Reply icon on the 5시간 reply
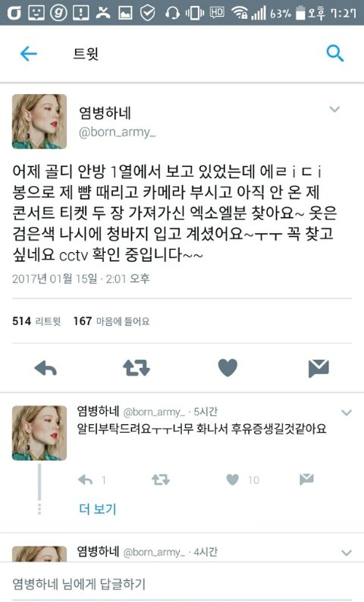 pyautogui.click(x=85, y=480)
